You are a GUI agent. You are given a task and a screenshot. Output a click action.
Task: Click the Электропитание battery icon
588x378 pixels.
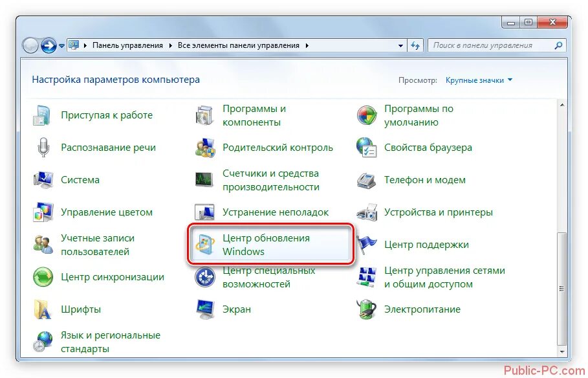(366, 309)
